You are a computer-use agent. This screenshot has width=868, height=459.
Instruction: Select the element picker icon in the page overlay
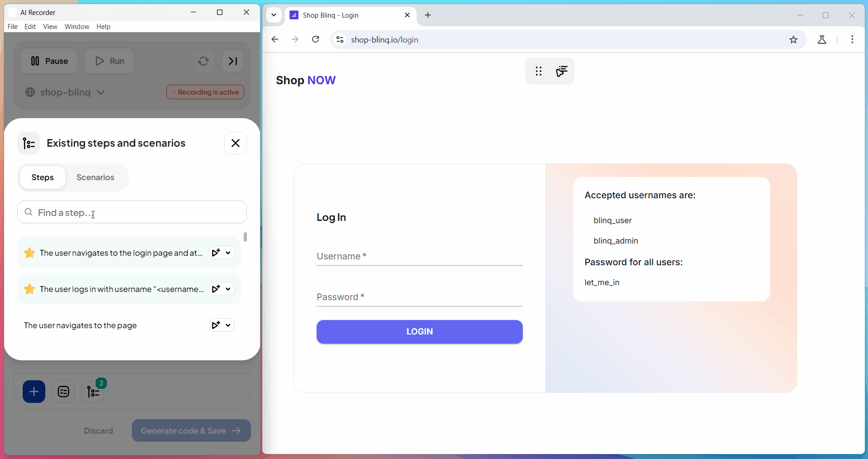pos(562,71)
